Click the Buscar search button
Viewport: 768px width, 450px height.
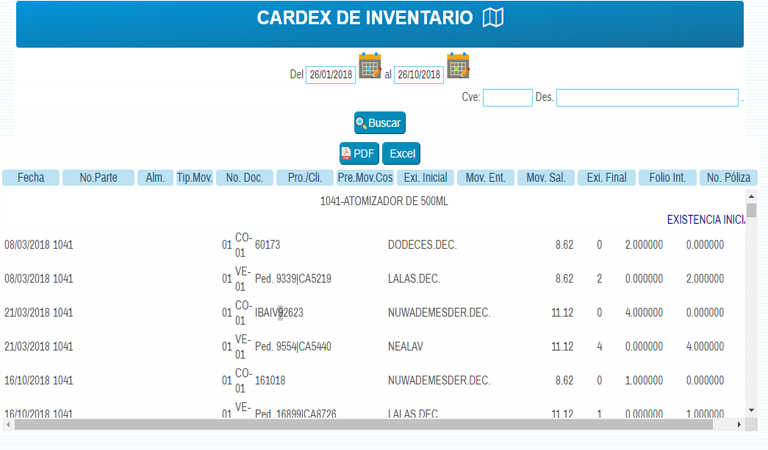tap(379, 123)
